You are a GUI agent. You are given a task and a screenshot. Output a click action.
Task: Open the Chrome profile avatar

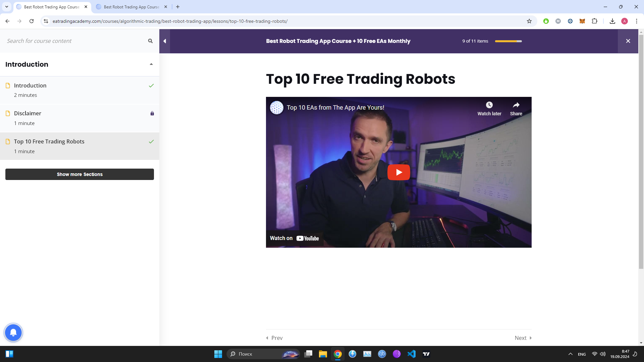tap(625, 21)
